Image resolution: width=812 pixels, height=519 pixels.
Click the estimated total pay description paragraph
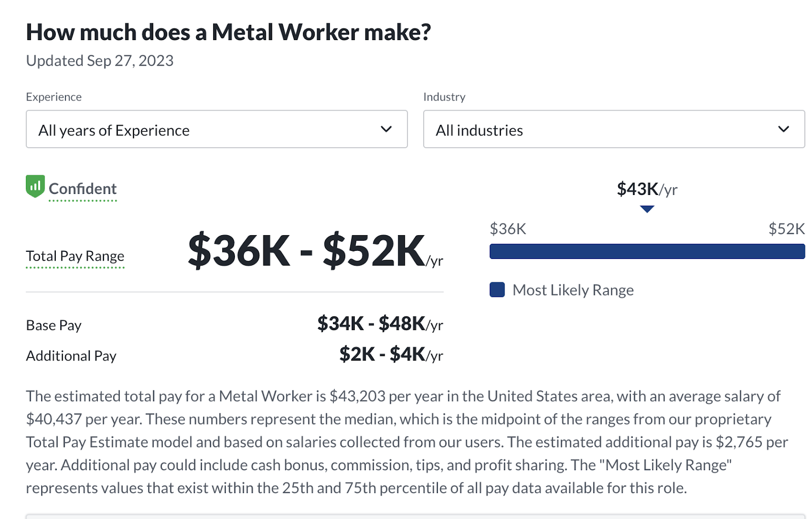pyautogui.click(x=406, y=442)
